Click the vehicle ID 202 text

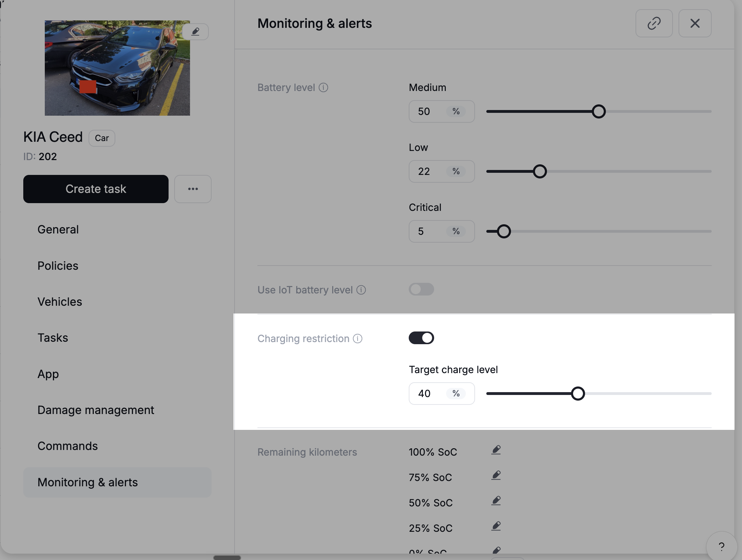click(40, 157)
